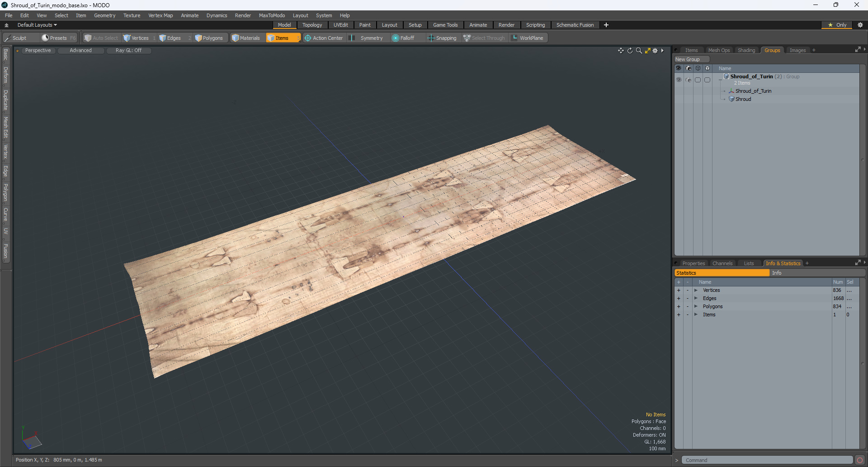Expand the Info & Statistics panel to full size
The width and height of the screenshot is (868, 467).
858,263
